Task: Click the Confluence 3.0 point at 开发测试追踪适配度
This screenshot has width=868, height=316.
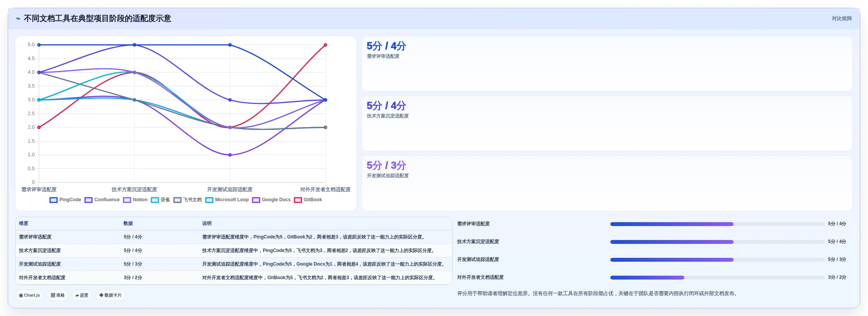Action: click(x=230, y=100)
